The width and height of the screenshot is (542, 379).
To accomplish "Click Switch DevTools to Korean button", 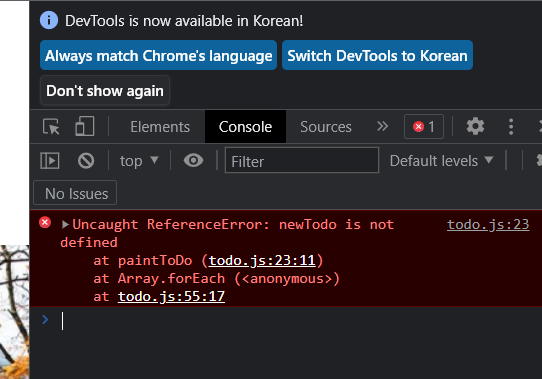I will (x=377, y=55).
